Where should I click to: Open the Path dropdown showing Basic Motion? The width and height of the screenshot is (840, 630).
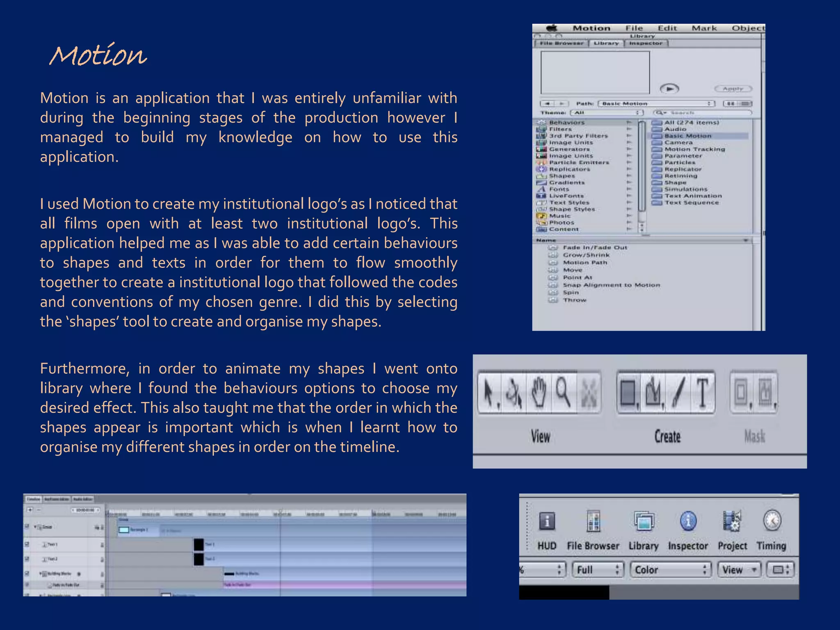(x=656, y=103)
